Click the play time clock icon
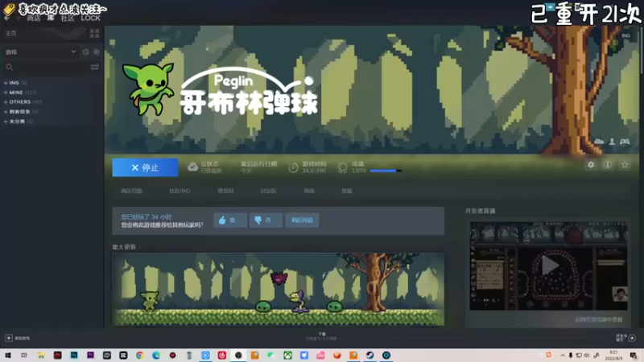The width and height of the screenshot is (644, 362). [293, 167]
